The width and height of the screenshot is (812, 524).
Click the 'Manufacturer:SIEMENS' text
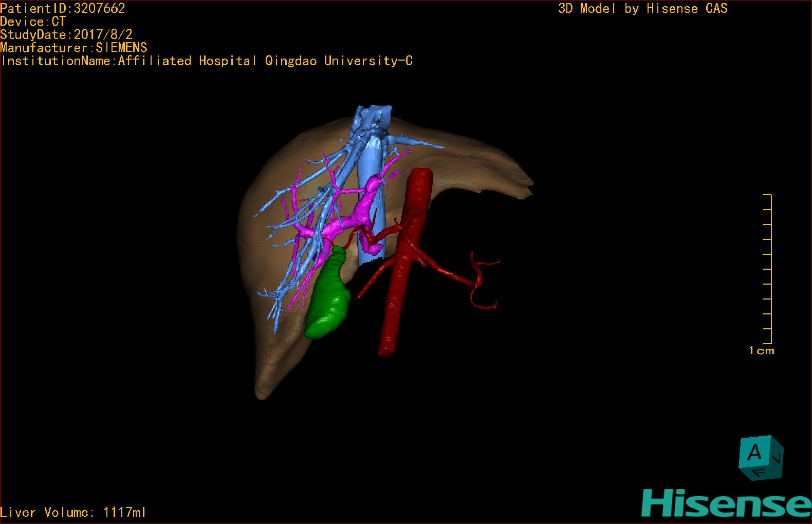[x=73, y=48]
